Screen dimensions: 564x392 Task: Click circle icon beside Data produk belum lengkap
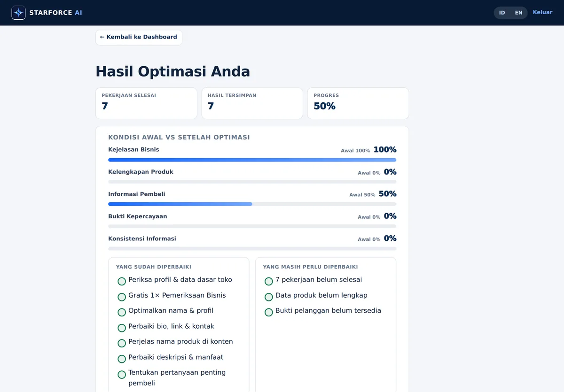click(269, 297)
